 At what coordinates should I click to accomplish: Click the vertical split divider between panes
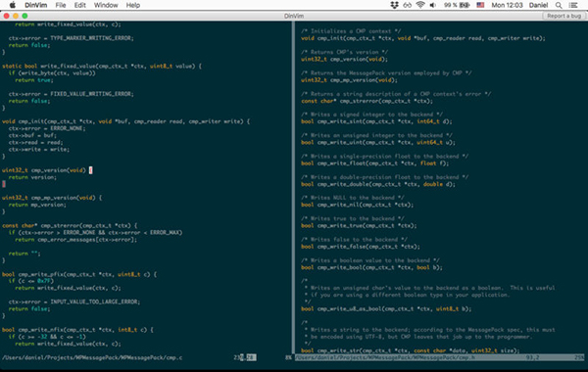pyautogui.click(x=293, y=187)
